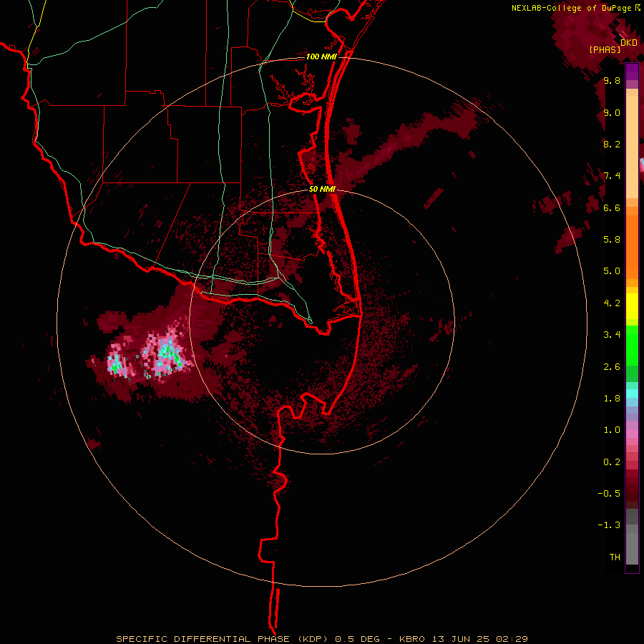This screenshot has height=644, width=644.
Task: Click the 5.0 scale value
Action: 612,271
